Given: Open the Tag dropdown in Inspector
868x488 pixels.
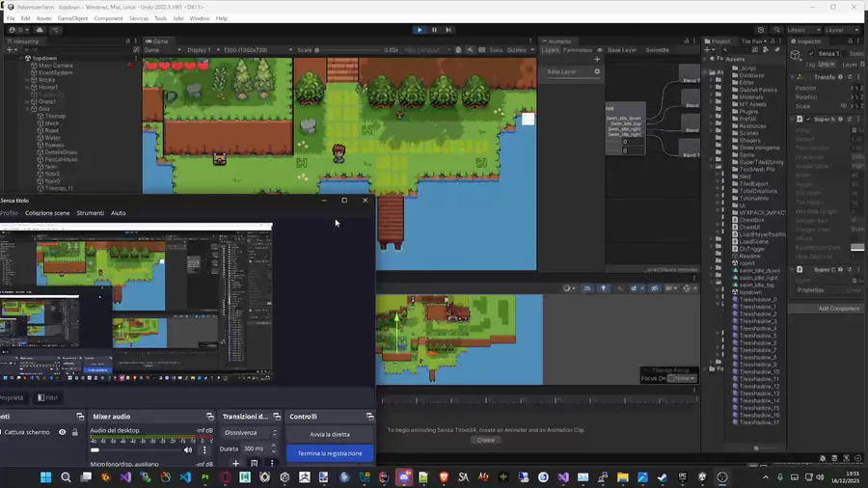Looking at the screenshot, I should [x=827, y=65].
